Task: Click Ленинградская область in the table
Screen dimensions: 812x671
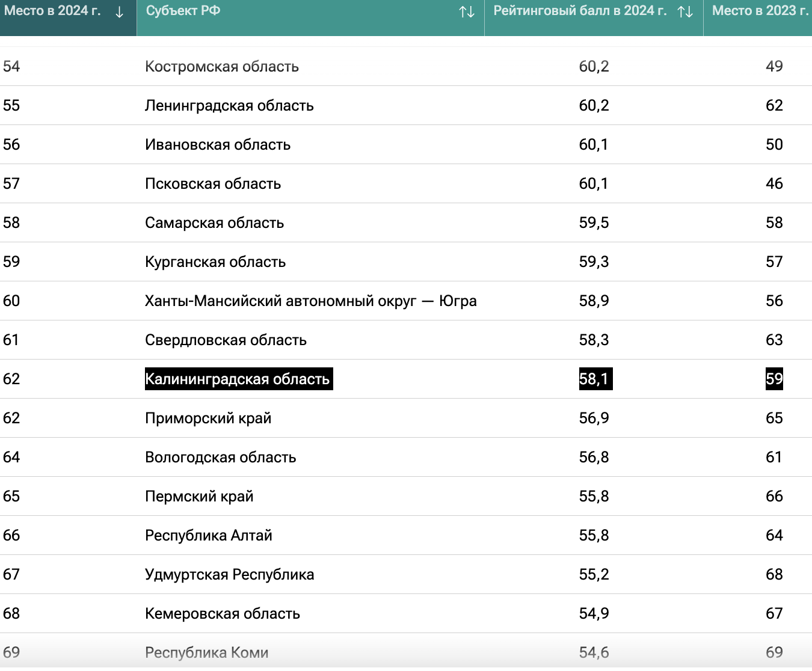Action: (229, 105)
